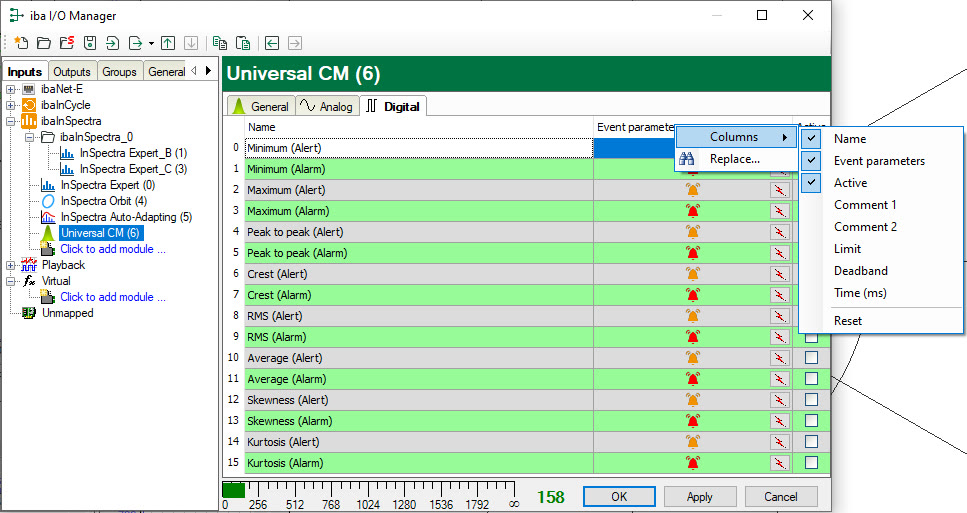This screenshot has height=513, width=967.
Task: Click the Unmapped board icon in the tree
Action: tap(29, 313)
